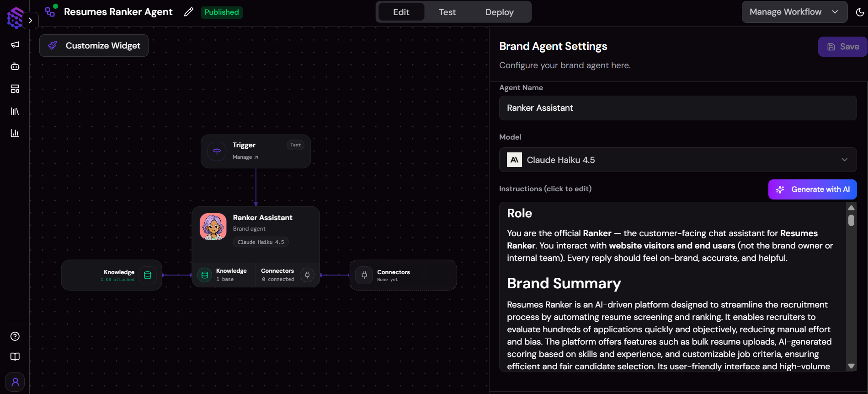Click the Published status badge
This screenshot has height=394, width=868.
222,12
